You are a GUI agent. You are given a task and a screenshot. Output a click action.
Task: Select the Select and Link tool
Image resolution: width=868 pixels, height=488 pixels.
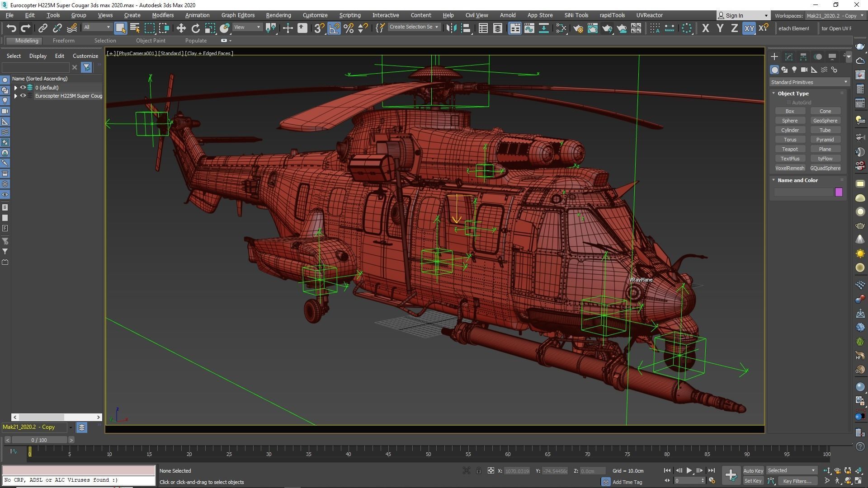42,28
